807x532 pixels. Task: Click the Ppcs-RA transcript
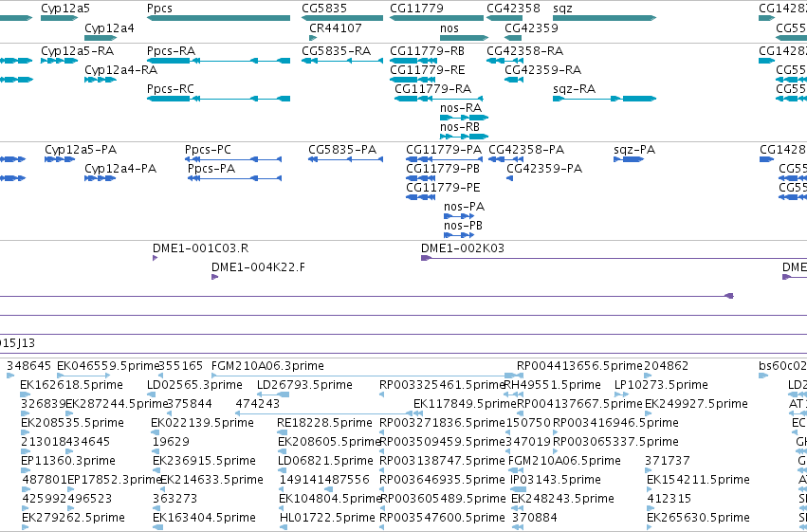(218, 61)
